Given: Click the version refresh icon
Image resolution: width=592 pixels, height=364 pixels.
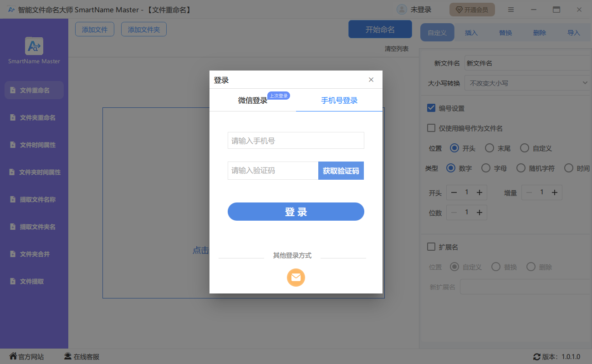Looking at the screenshot, I should click(x=536, y=357).
